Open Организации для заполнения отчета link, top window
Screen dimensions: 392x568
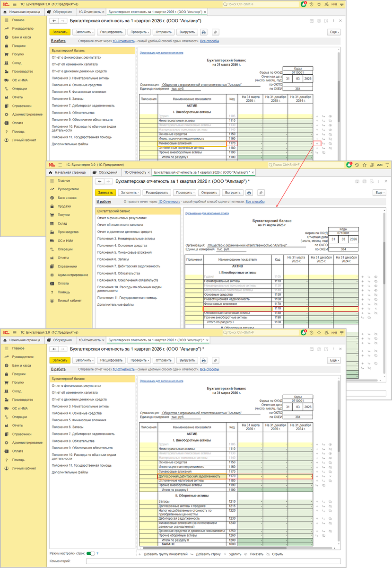pos(161,53)
